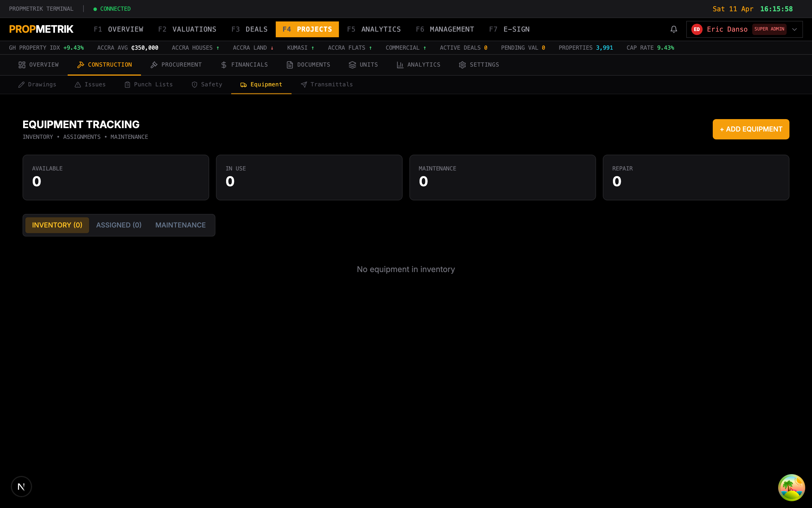This screenshot has width=812, height=508.
Task: Open project Settings gear tab
Action: click(479, 65)
